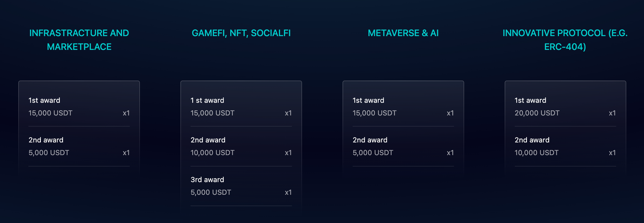Screen dimensions: 644x223
Task: Click the 20,000 USDT prize amount
Action: [x=537, y=113]
